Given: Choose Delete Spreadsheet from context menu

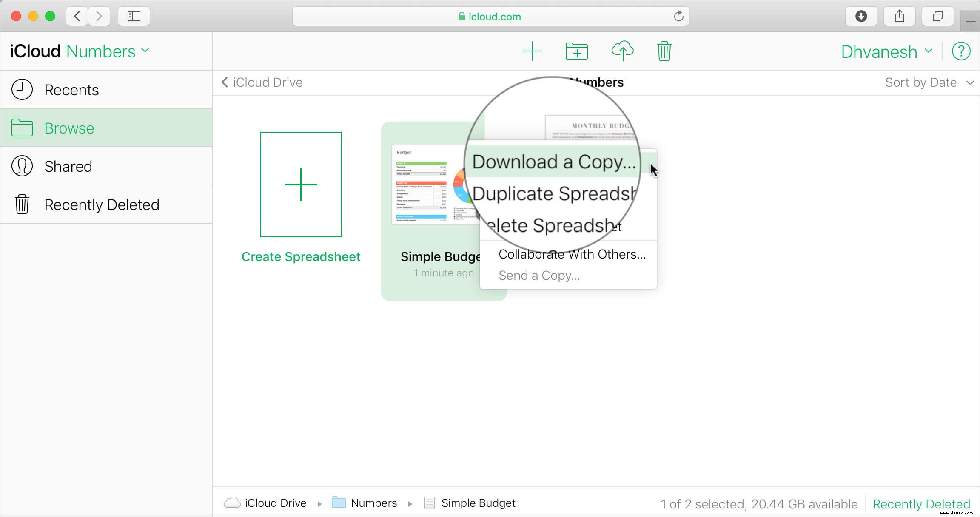Looking at the screenshot, I should pyautogui.click(x=555, y=225).
